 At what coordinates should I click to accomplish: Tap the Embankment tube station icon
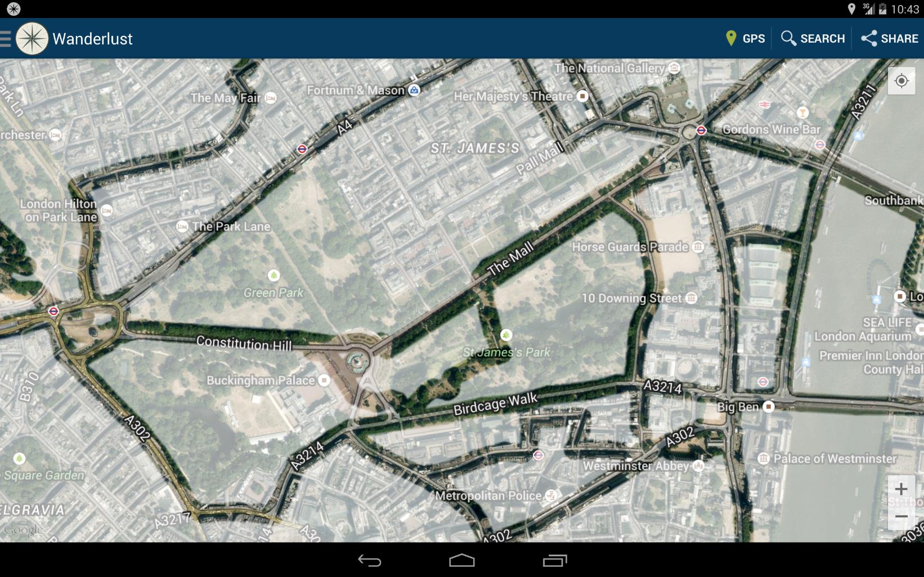[820, 145]
